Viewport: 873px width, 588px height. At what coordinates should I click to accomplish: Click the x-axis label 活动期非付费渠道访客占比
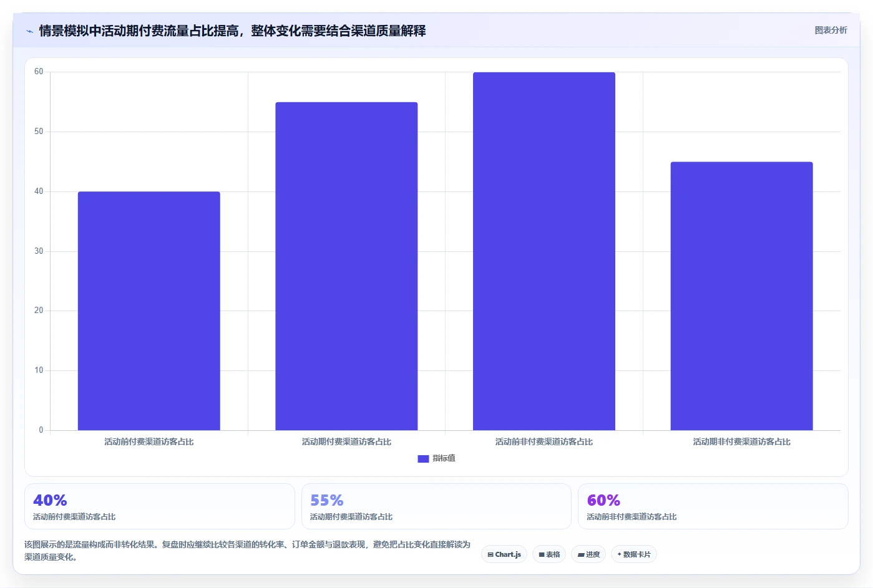741,441
